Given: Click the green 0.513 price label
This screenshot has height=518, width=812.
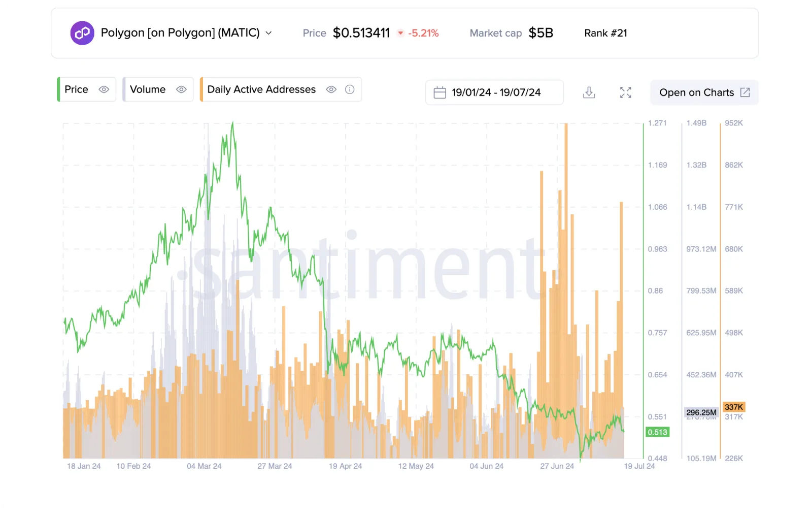Looking at the screenshot, I should click(x=657, y=432).
